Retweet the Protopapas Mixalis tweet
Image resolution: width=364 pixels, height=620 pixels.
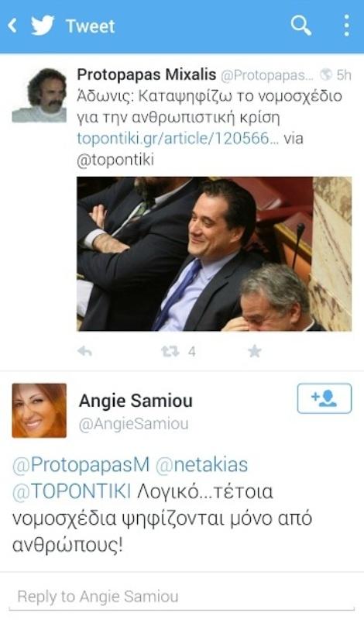[x=170, y=351]
